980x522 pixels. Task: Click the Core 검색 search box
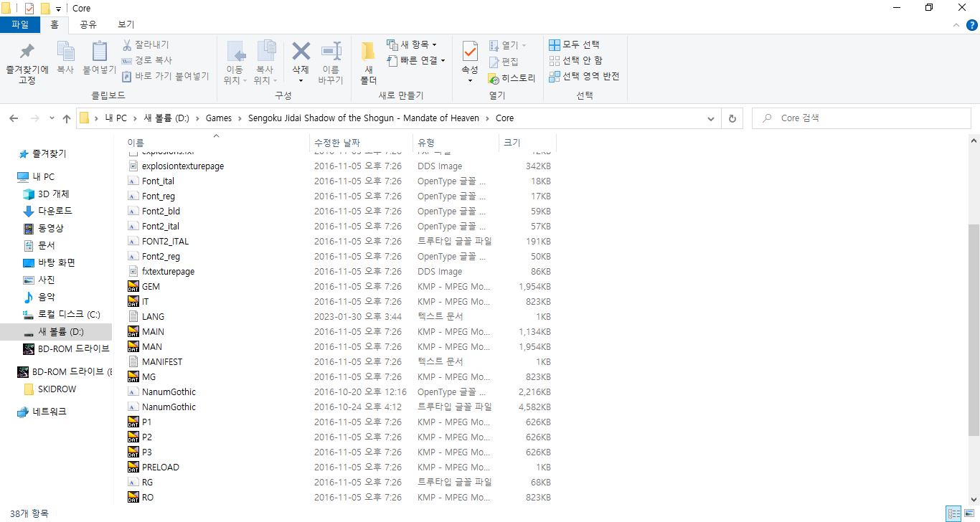point(861,118)
